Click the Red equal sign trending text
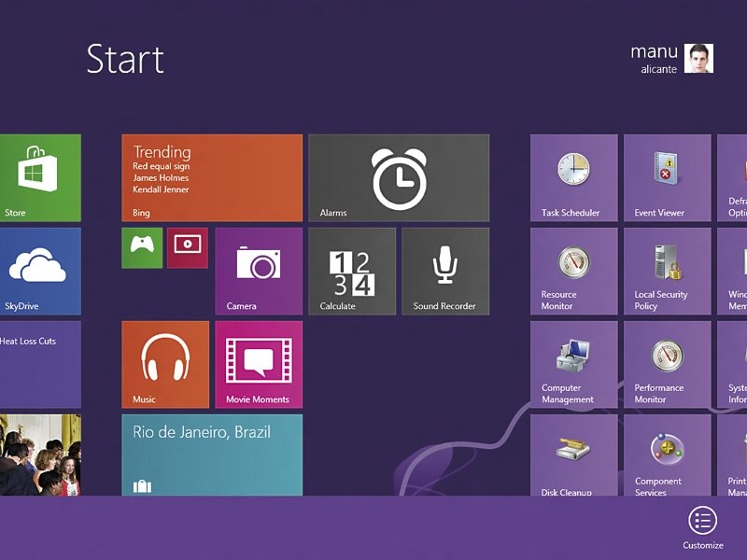747x560 pixels. point(161,166)
